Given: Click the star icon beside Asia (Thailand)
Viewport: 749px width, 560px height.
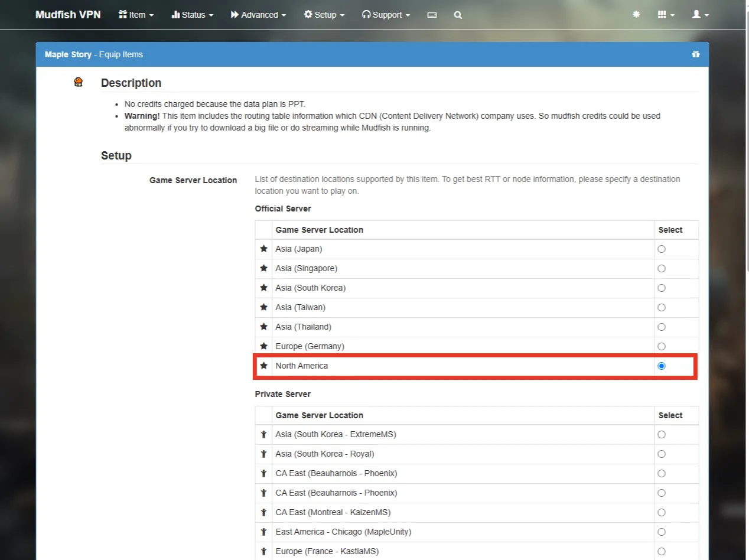Looking at the screenshot, I should point(264,327).
